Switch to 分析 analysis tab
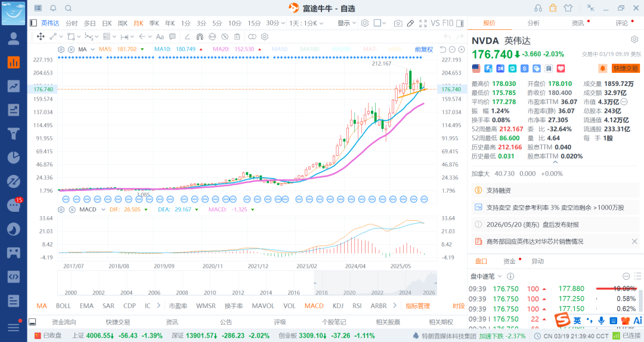 pos(534,23)
